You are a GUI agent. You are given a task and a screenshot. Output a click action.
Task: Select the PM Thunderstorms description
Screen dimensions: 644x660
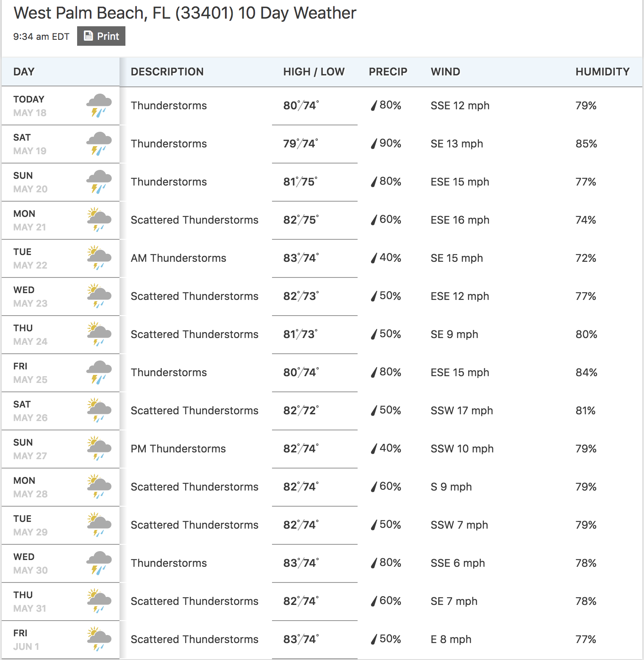(x=178, y=449)
